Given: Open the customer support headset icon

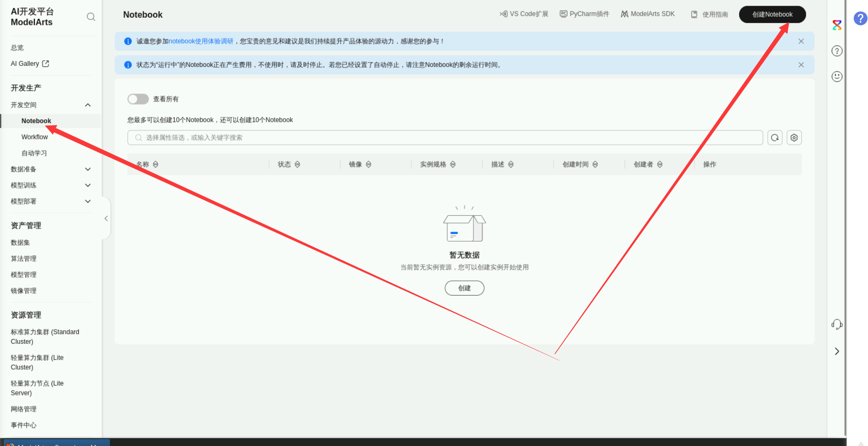Looking at the screenshot, I should [837, 324].
